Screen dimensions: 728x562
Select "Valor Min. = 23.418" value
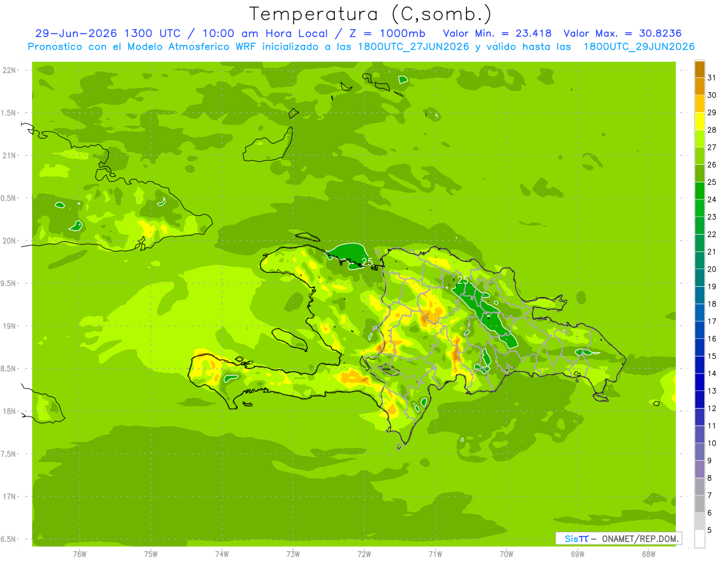click(x=497, y=33)
